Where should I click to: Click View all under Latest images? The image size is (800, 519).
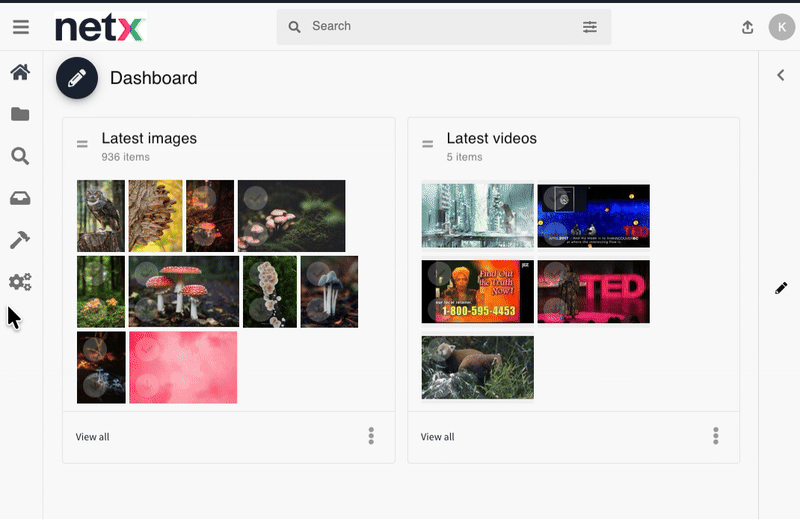coord(93,437)
